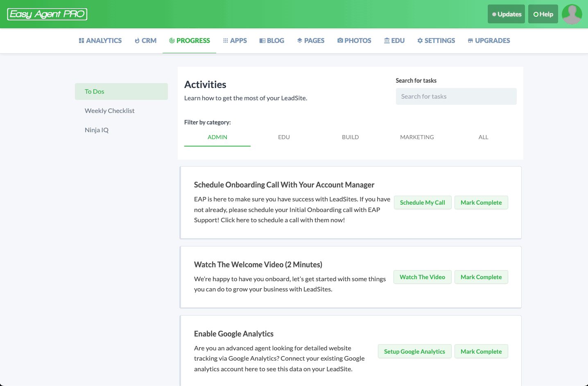This screenshot has height=386, width=588.
Task: Click the Settings gear icon in navigation
Action: (x=420, y=41)
